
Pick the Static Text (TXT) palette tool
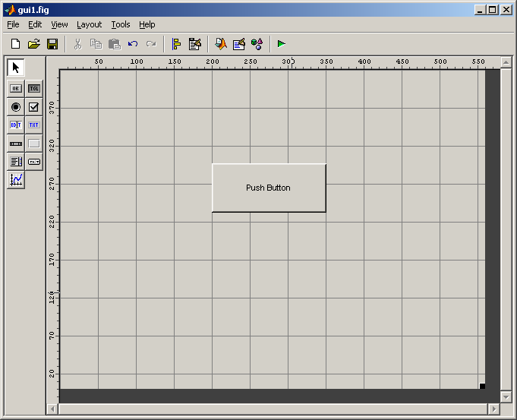click(34, 125)
